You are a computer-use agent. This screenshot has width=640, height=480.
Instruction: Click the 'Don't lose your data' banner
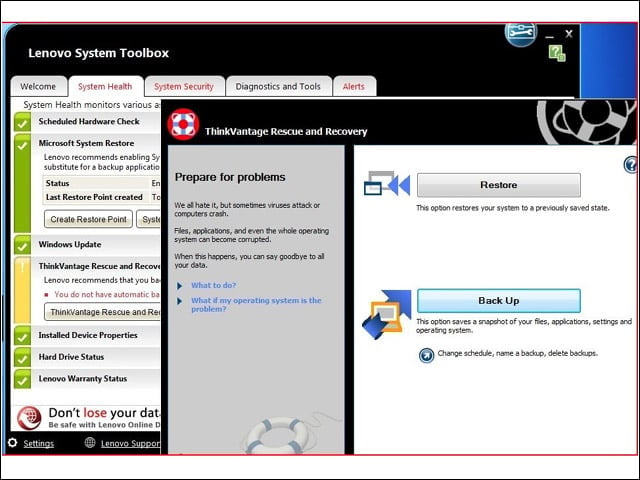pyautogui.click(x=89, y=418)
